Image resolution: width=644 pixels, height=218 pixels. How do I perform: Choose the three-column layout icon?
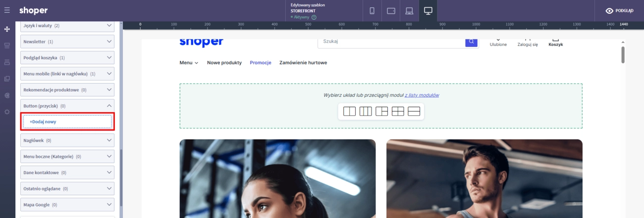coord(365,111)
